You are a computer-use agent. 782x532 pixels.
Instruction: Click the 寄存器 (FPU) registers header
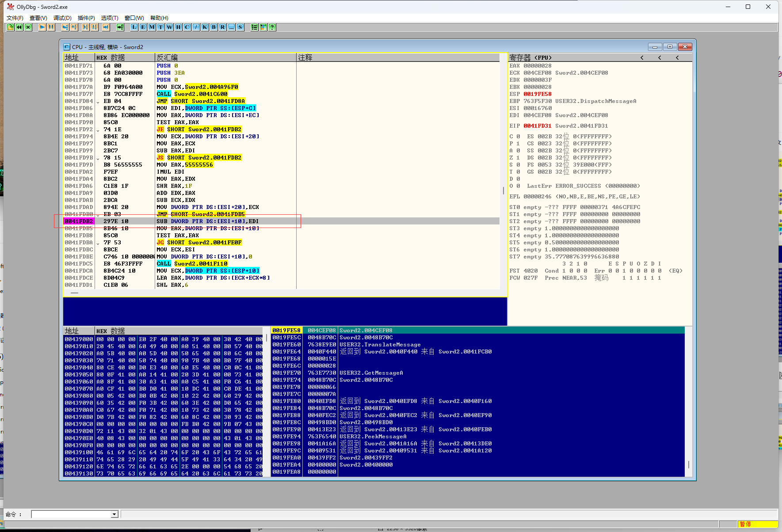(530, 57)
